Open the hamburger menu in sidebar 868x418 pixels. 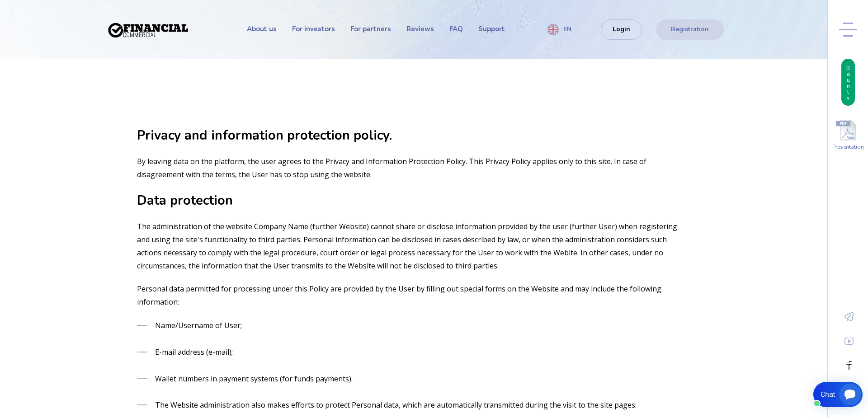tap(848, 29)
